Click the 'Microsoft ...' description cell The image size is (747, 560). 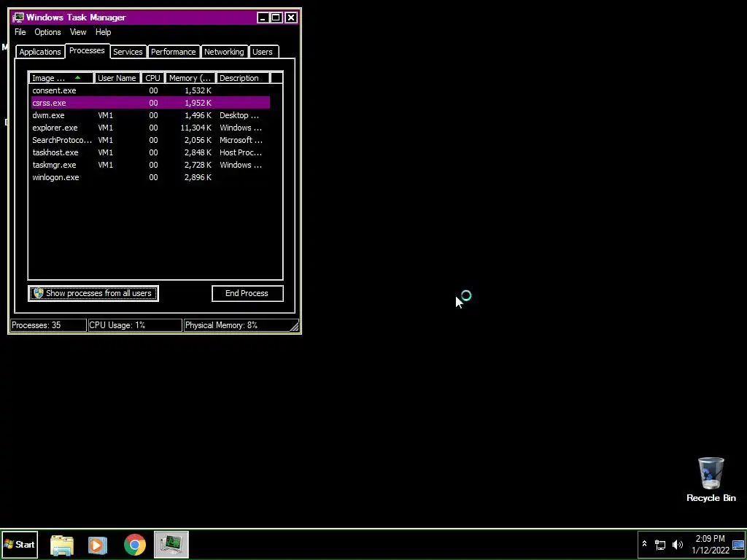pos(241,140)
